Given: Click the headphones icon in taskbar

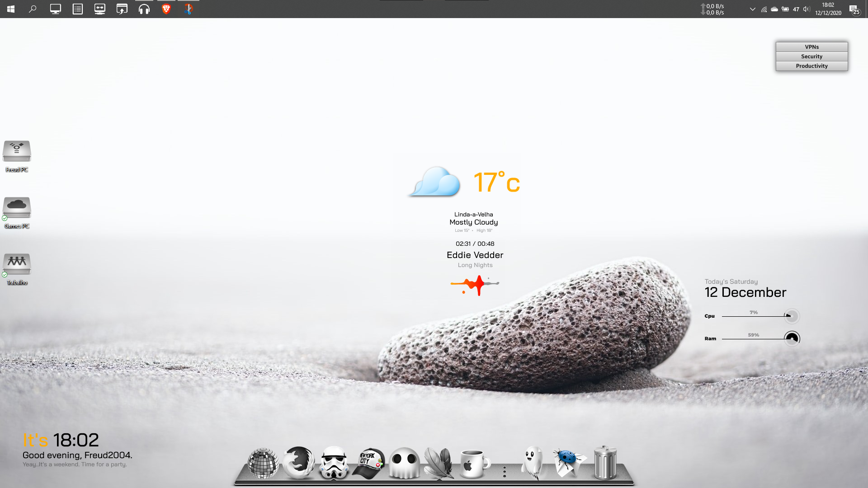Looking at the screenshot, I should [144, 9].
